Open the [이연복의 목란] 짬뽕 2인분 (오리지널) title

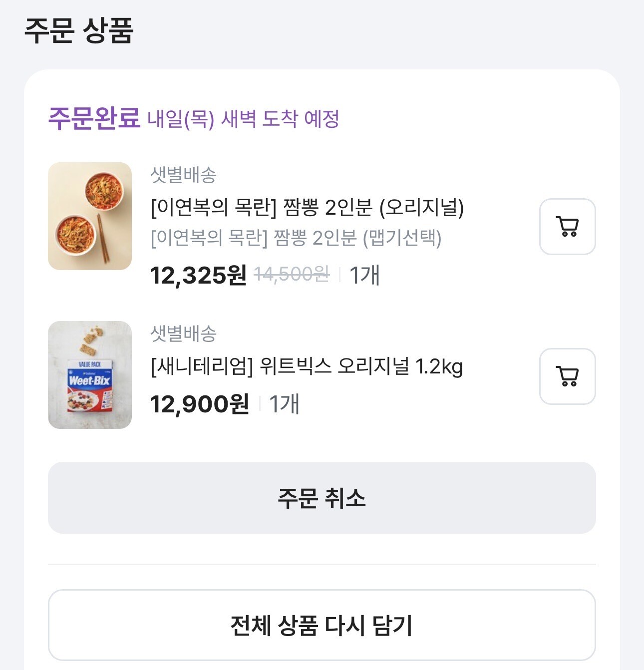point(307,207)
